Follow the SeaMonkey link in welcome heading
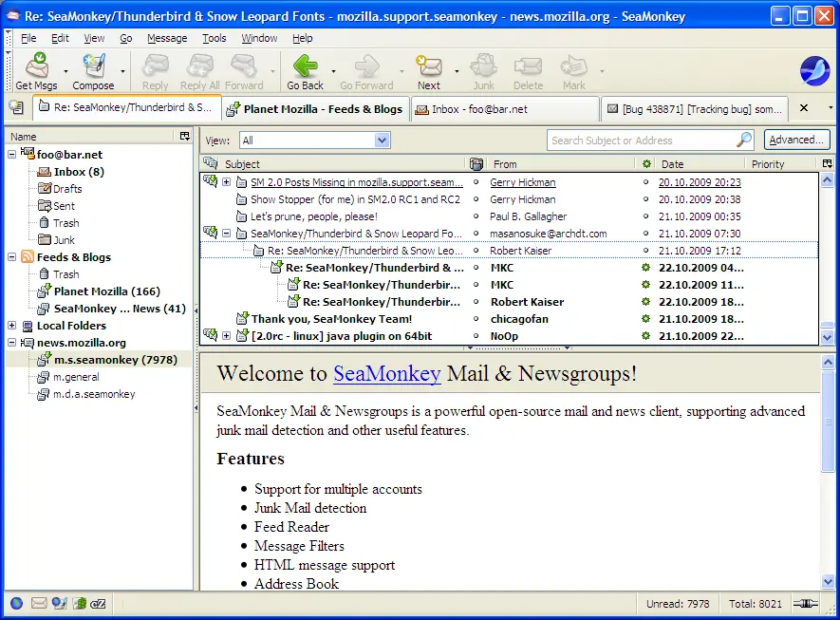Image resolution: width=840 pixels, height=620 pixels. (x=387, y=373)
